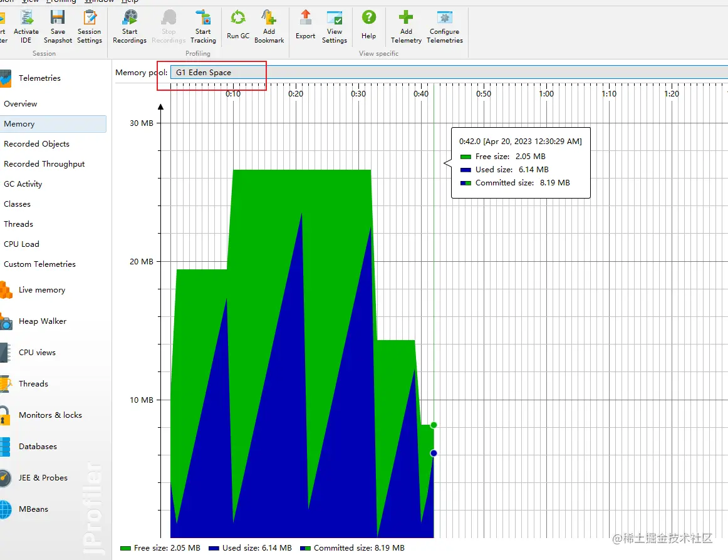
Task: Click the 30 MB axis label
Action: click(141, 123)
